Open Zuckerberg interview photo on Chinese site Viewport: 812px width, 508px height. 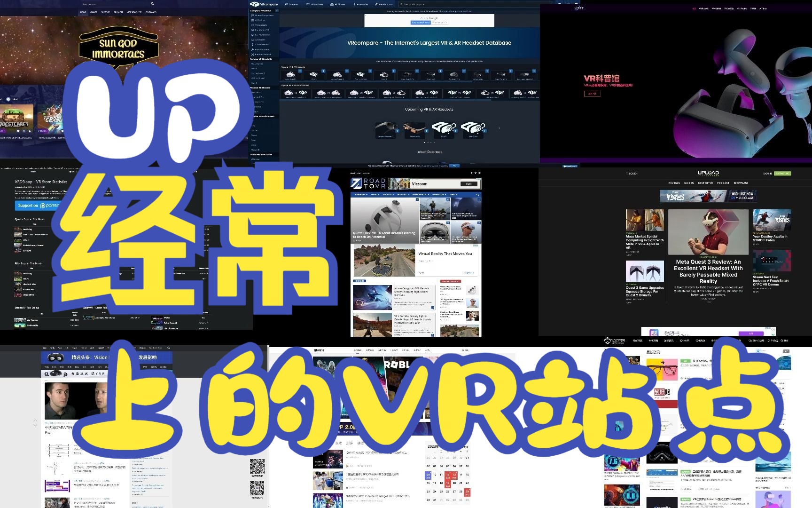pyautogui.click(x=75, y=401)
